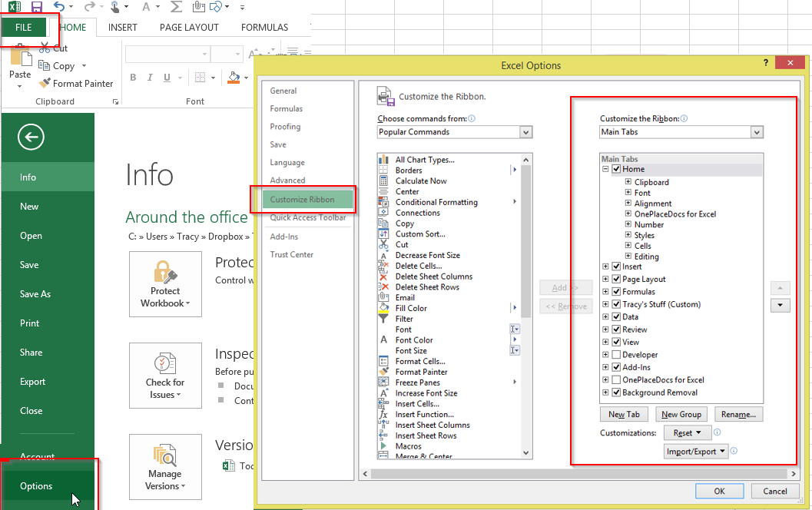Toggle Underline formatting in Font group
This screenshot has height=510, width=812.
167,77
